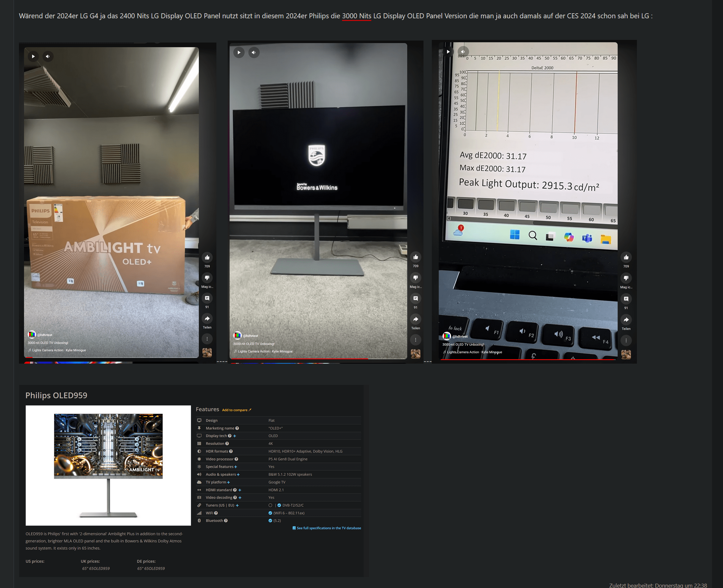Open the Philips OLED959 product image
Image resolution: width=723 pixels, height=588 pixels.
tap(108, 465)
